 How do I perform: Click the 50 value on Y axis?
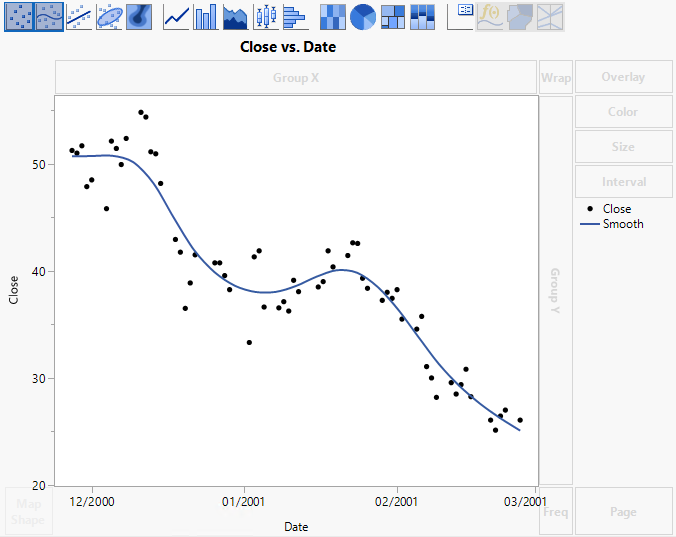38,165
